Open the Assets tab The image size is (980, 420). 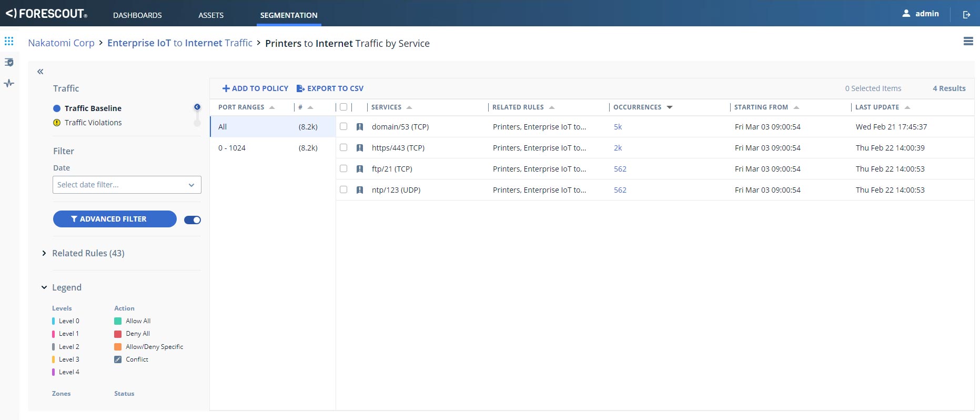point(211,15)
